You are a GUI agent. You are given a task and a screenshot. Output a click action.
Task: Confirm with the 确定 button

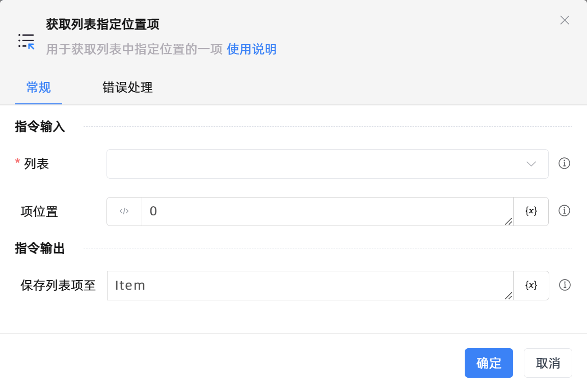[488, 363]
